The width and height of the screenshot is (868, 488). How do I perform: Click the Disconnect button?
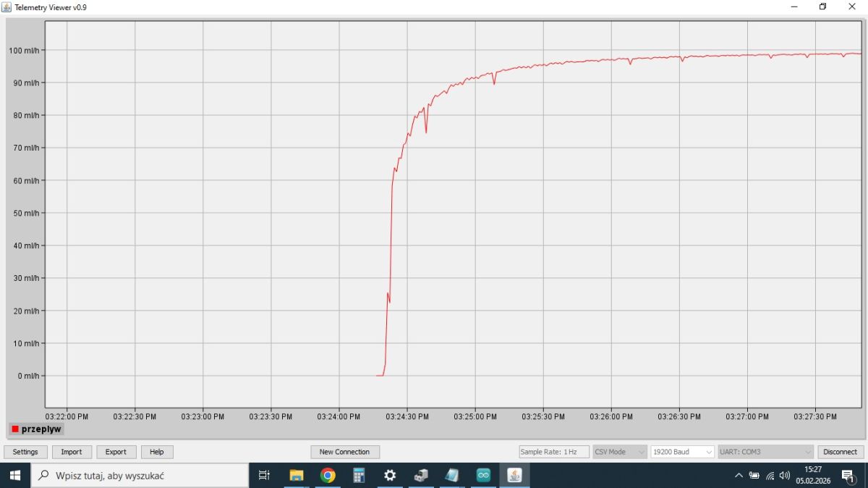tap(841, 452)
